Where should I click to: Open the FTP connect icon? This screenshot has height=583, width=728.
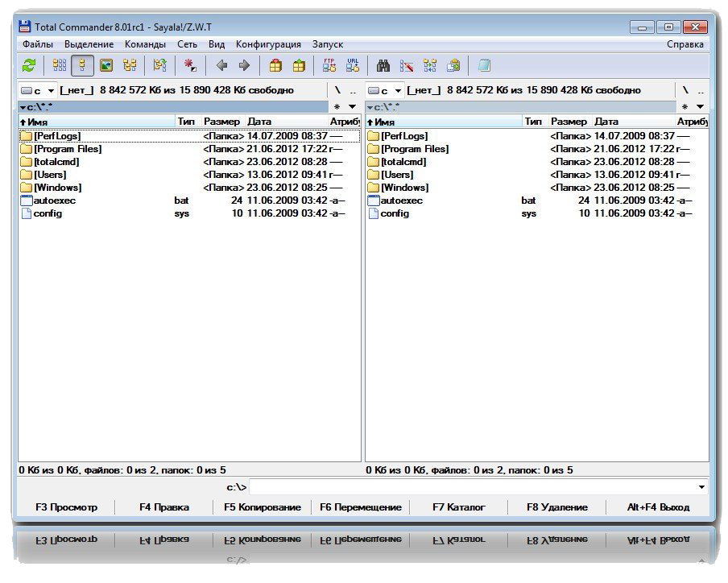[x=329, y=65]
